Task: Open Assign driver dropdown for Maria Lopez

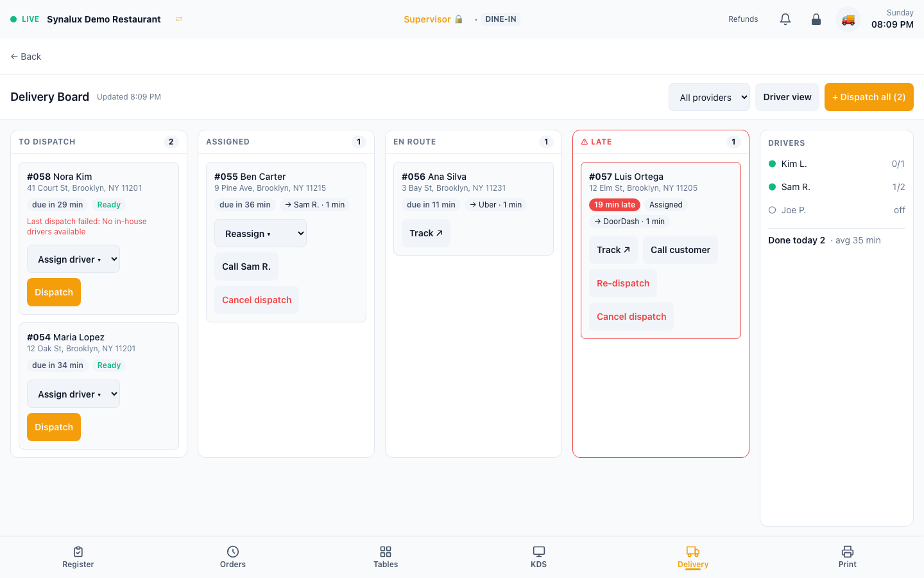Action: tap(73, 394)
